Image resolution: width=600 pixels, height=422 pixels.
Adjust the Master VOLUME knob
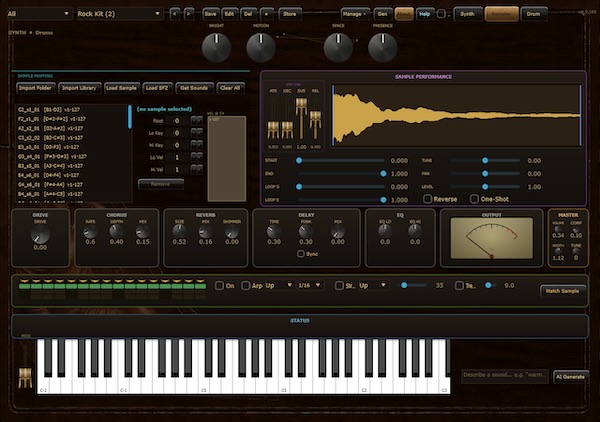tap(558, 229)
